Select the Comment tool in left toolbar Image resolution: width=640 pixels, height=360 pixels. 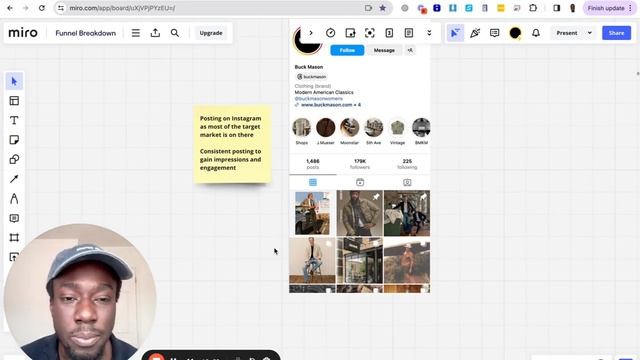tap(14, 218)
